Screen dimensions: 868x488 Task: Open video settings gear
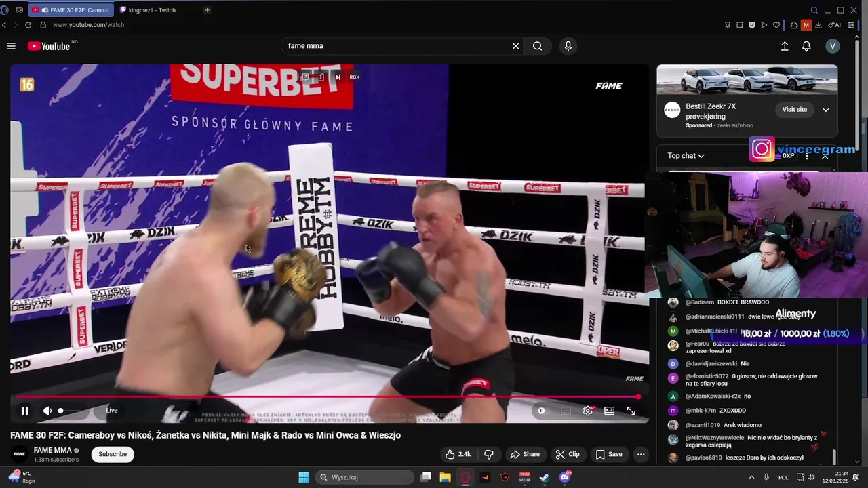588,411
